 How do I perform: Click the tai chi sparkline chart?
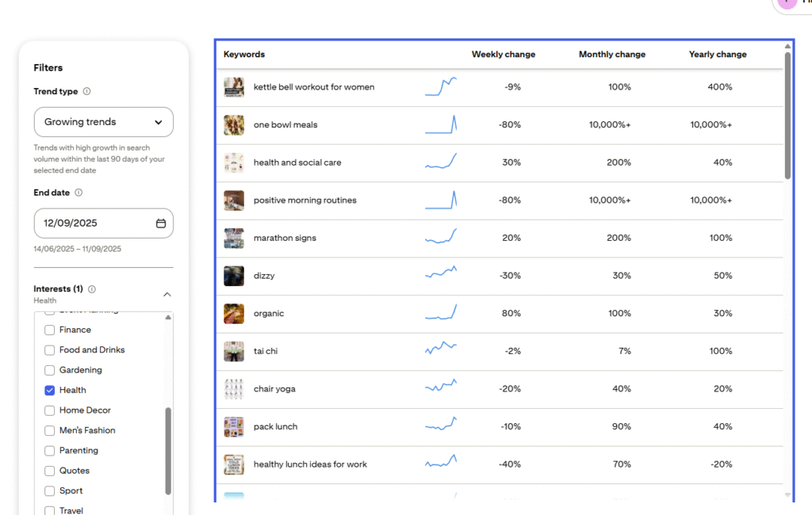[x=441, y=351]
